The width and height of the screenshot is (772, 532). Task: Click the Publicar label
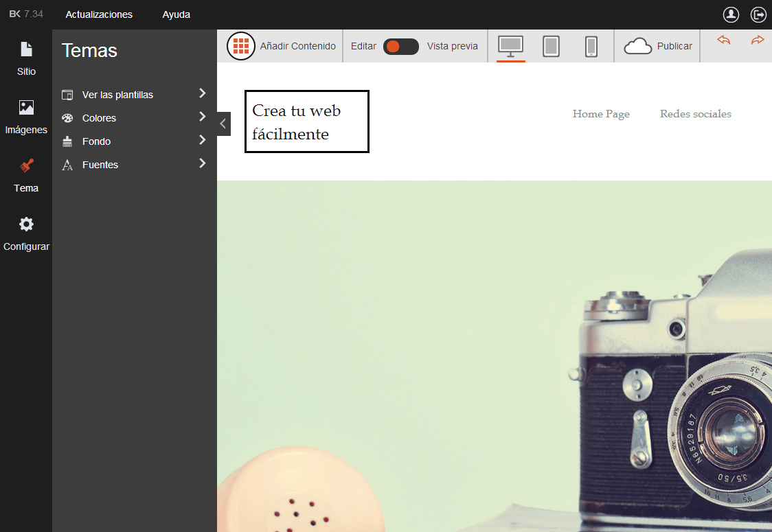click(674, 46)
